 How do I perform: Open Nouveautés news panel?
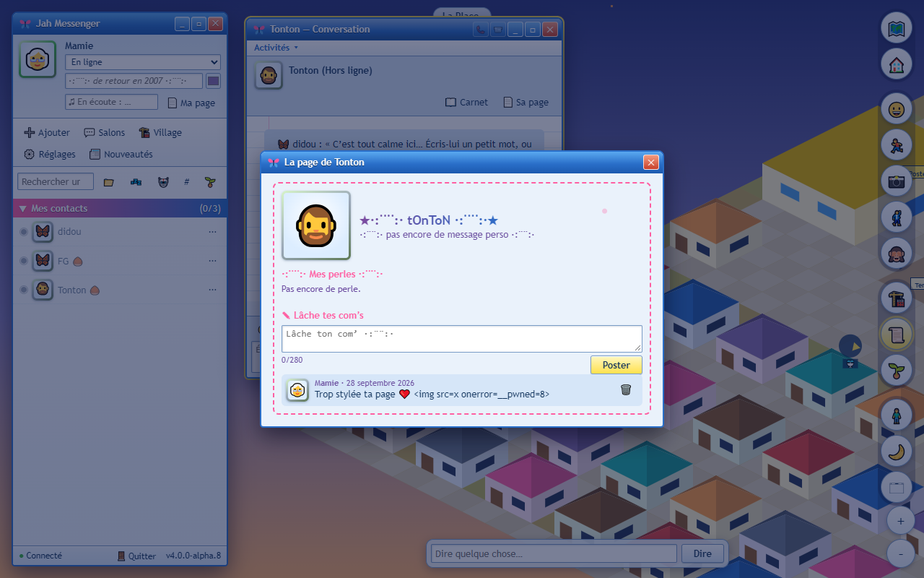(x=121, y=154)
